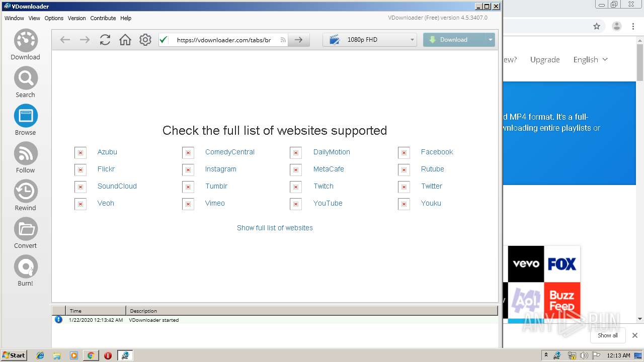Click the BuzzFeed thumbnail in Chrome
The width and height of the screenshot is (644, 362).
[x=562, y=300]
